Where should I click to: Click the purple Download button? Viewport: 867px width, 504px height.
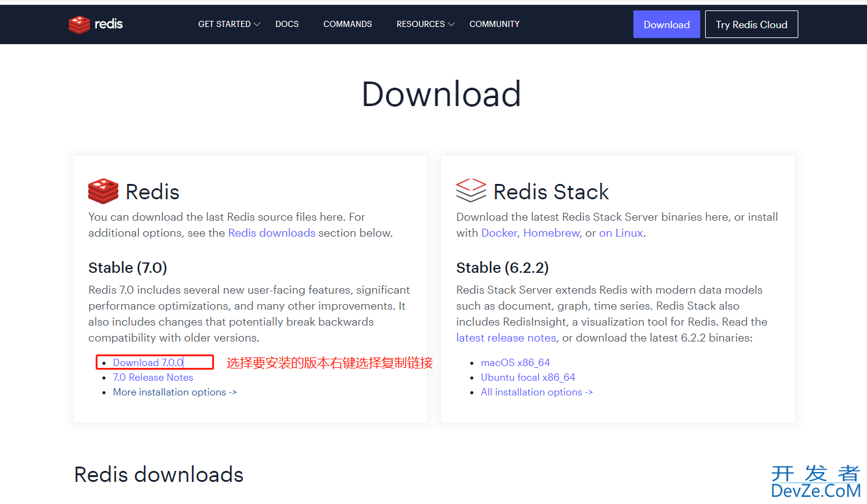[666, 25]
